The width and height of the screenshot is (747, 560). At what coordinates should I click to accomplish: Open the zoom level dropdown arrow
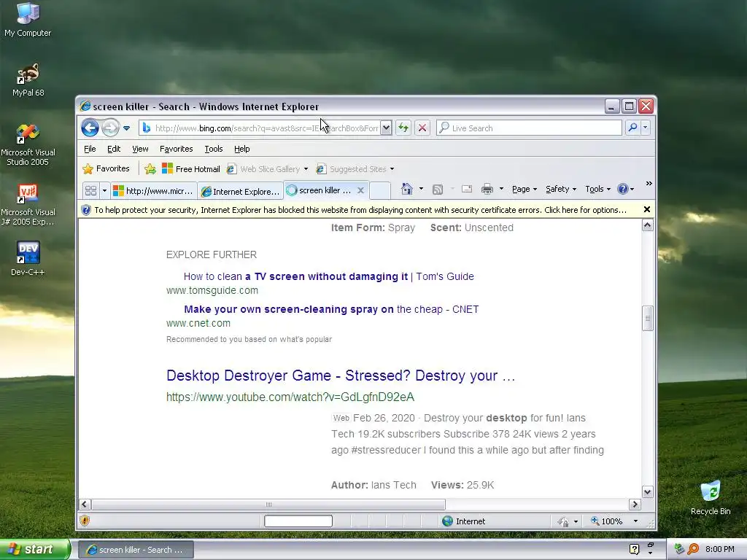click(x=635, y=521)
